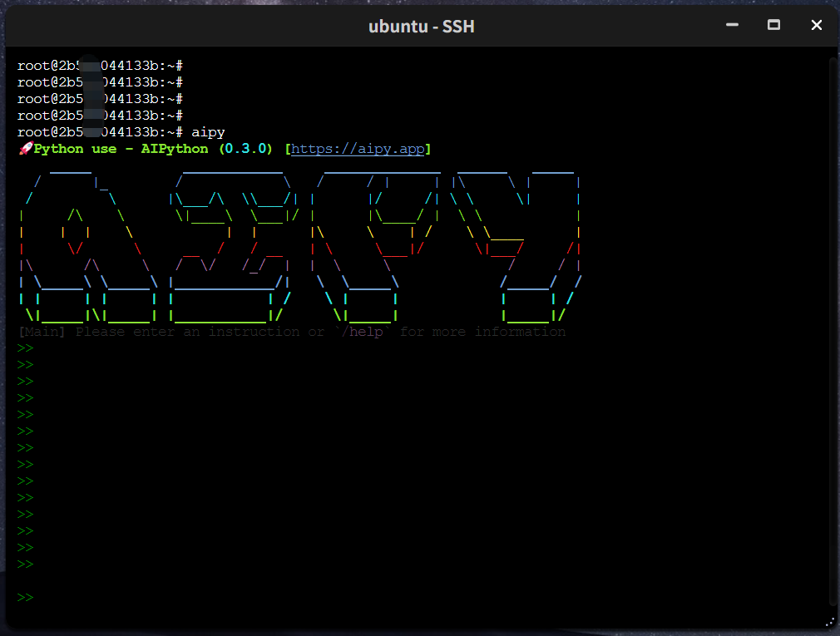
Task: Click the typed "aipy" command text
Action: click(x=208, y=132)
